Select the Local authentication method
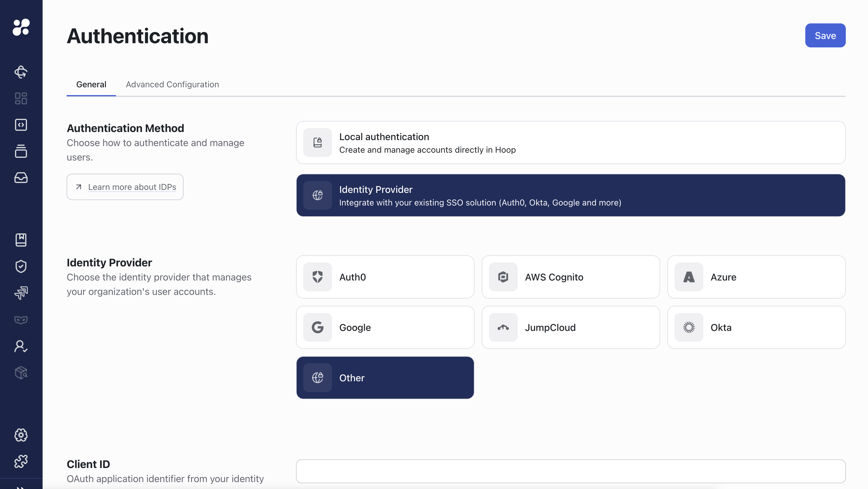 tap(570, 142)
